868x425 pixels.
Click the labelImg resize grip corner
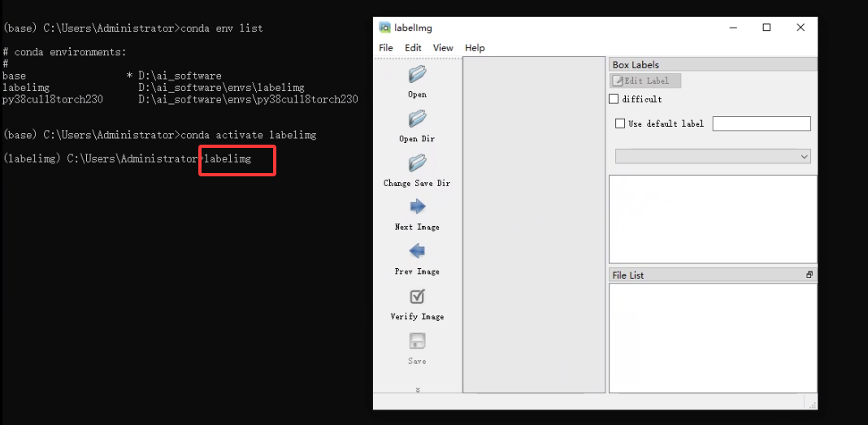(813, 405)
